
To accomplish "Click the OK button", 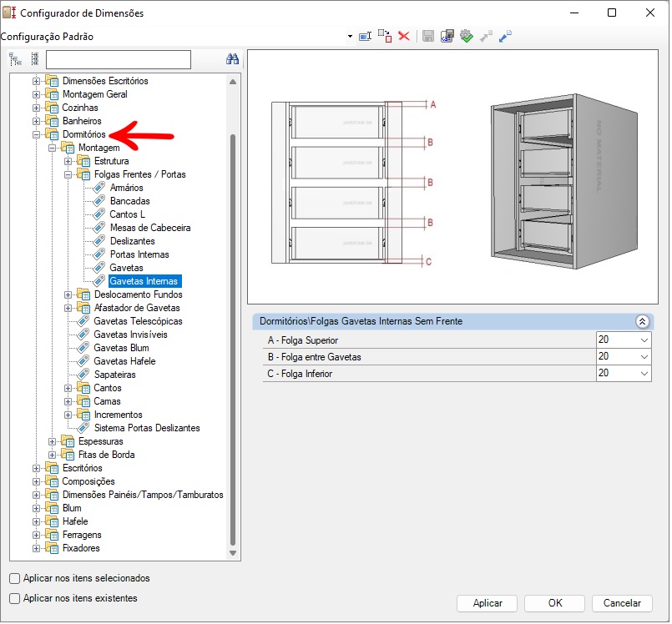I will 554,603.
